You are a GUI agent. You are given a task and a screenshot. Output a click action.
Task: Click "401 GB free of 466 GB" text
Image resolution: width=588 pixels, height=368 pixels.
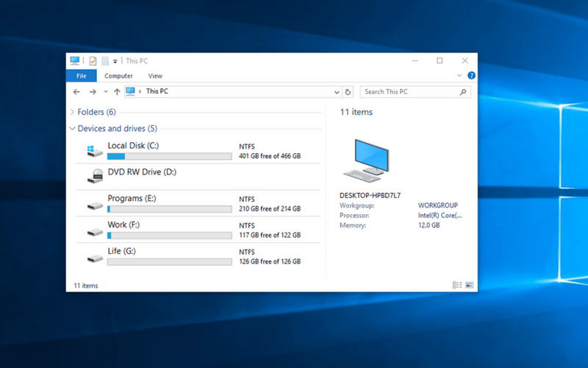(270, 156)
